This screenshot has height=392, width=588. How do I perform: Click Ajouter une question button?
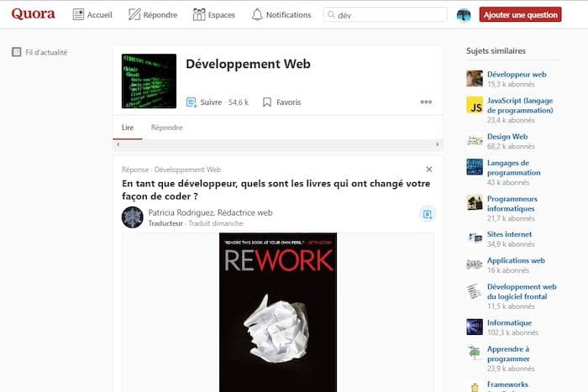point(520,15)
